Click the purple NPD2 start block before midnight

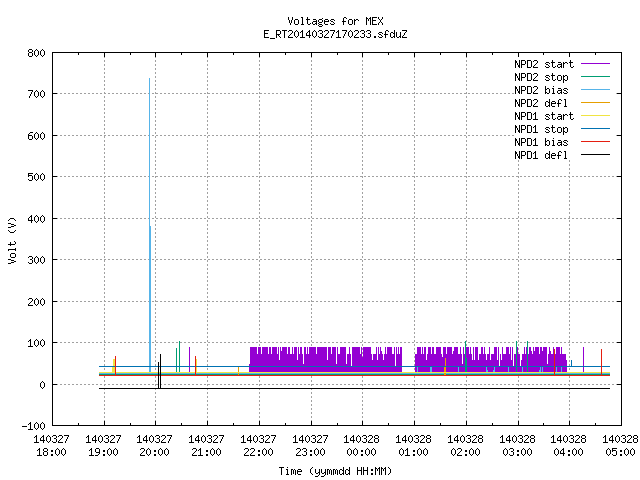[325, 360]
